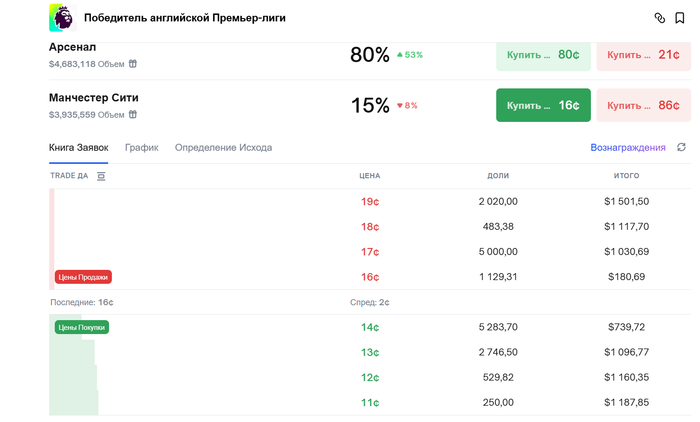Refresh the order book
Image resolution: width=700 pixels, height=422 pixels.
click(x=681, y=147)
